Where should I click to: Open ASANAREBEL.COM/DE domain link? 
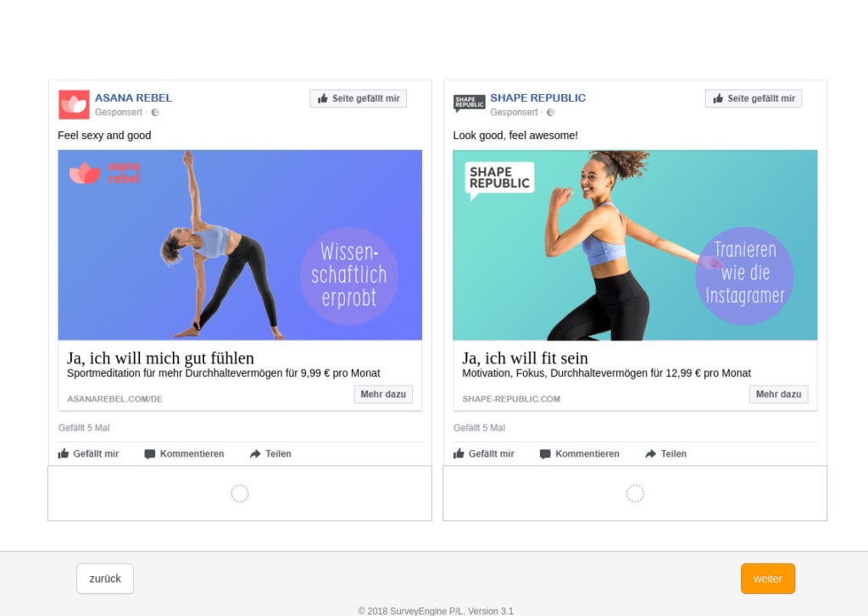114,399
